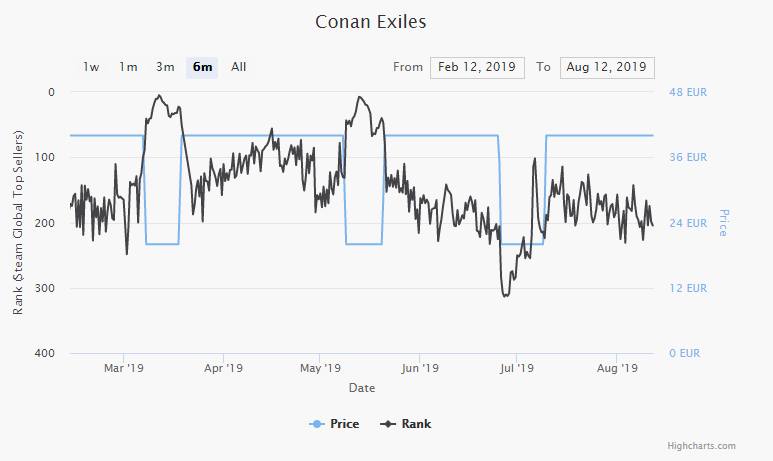The height and width of the screenshot is (461, 773).
Task: Click the vertical Price axis title
Action: tap(723, 222)
